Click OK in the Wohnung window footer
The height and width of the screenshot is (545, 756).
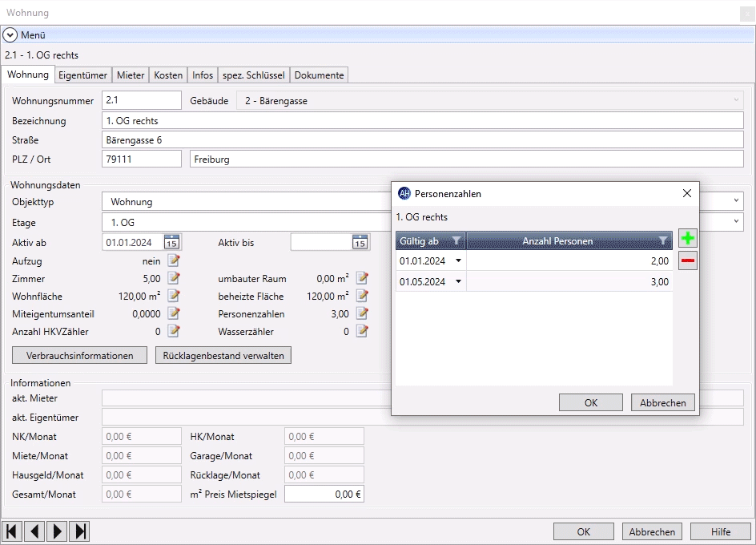[583, 531]
